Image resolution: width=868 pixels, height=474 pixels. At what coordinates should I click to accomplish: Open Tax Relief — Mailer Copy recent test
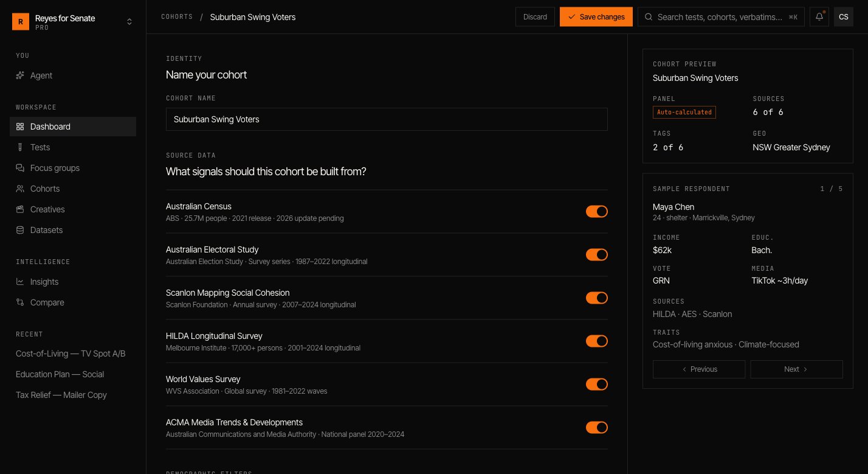coord(61,395)
